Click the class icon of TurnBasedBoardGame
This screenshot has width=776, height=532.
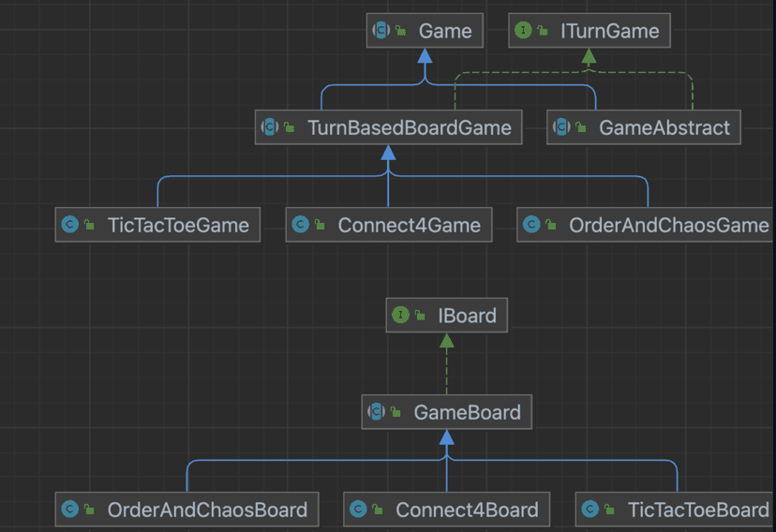270,127
